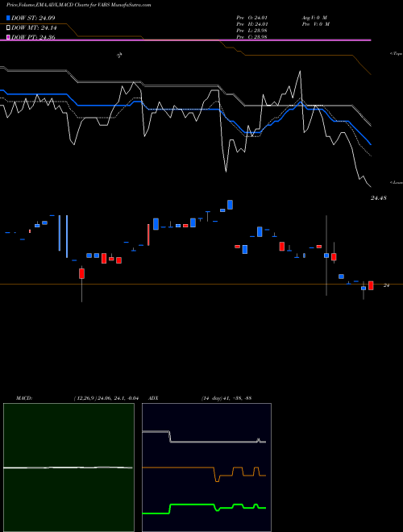403x532 pixels.
Task: Click the white DOW MT legend swatch
Action: click(x=8, y=28)
